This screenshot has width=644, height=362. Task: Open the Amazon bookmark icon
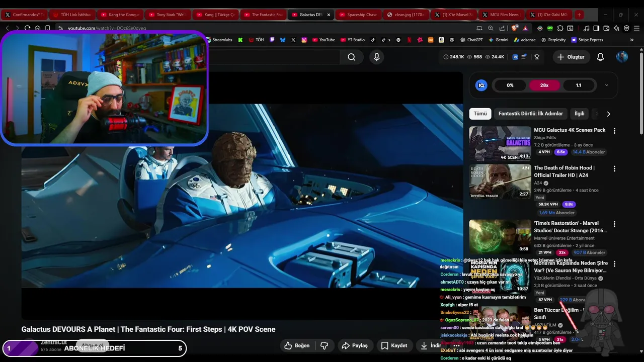click(x=441, y=40)
